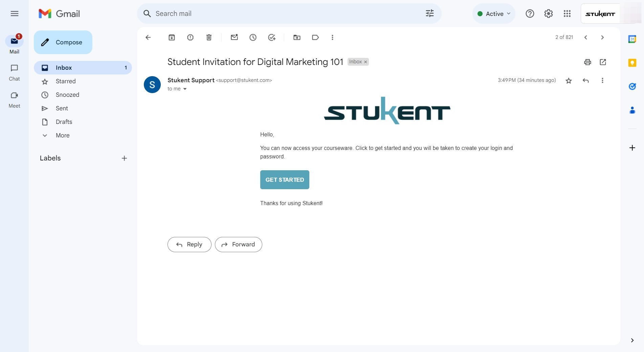This screenshot has width=644, height=352.
Task: Show newer email arrow
Action: click(586, 38)
